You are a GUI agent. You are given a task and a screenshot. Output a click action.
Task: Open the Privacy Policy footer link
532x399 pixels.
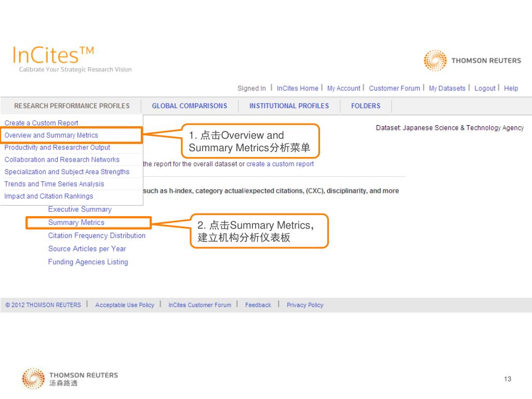point(304,305)
